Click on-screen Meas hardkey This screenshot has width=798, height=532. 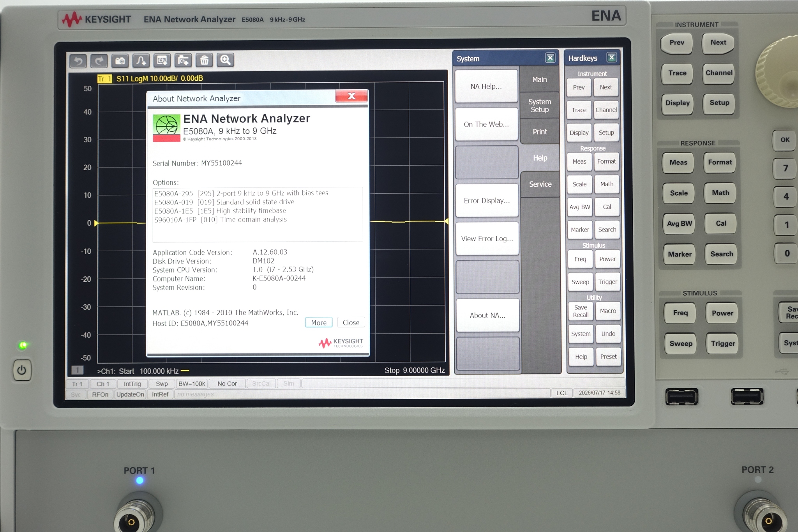point(579,161)
